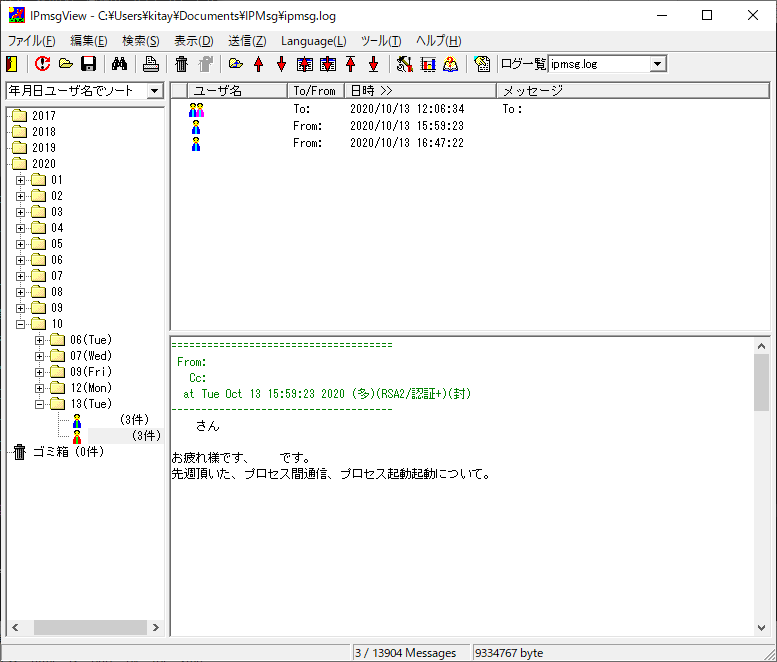Open the 送信(Z) menu
This screenshot has width=777, height=662.
coord(247,41)
